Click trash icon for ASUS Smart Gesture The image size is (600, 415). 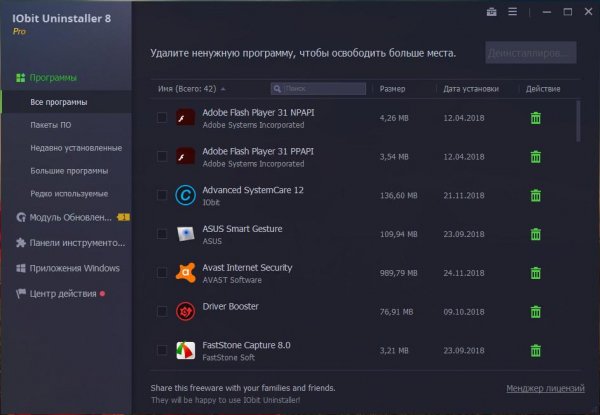(536, 234)
